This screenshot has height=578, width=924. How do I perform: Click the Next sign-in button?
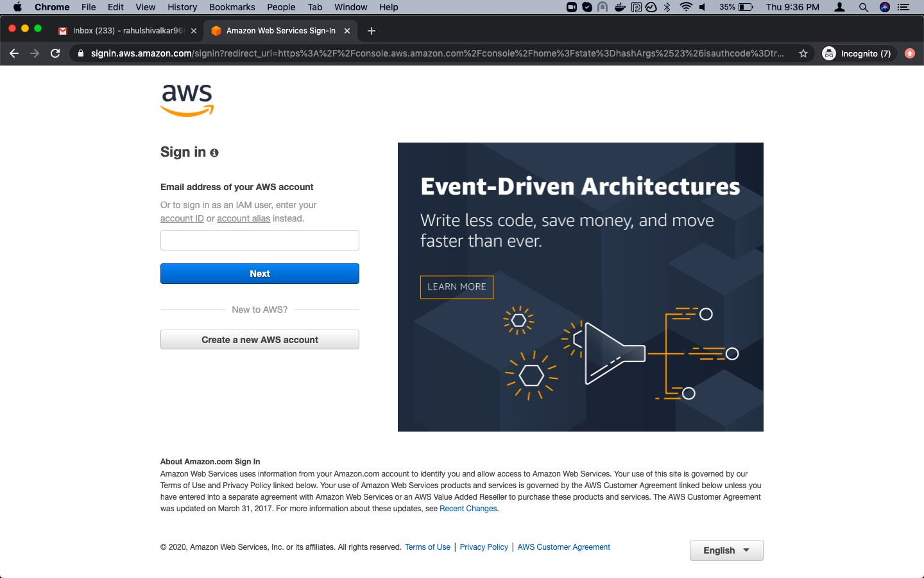point(259,273)
